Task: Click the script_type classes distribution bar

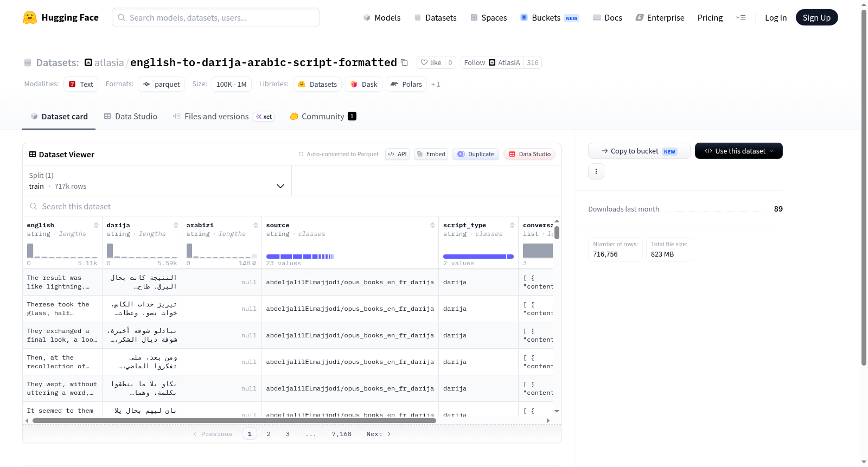Action: (478, 256)
